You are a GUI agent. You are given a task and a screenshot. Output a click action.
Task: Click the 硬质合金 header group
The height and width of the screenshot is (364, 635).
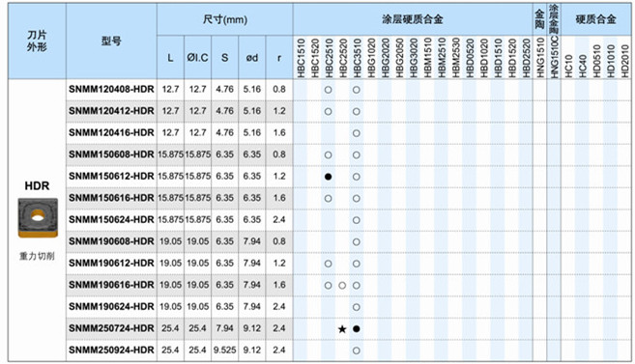(595, 19)
